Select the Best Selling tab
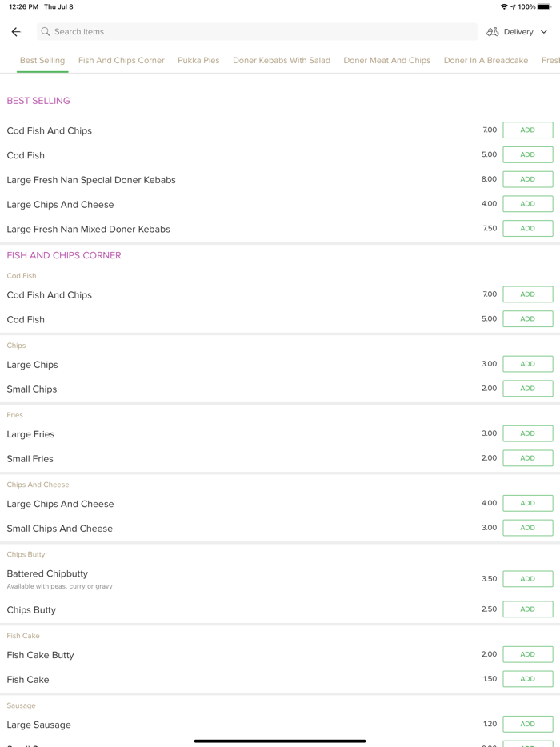 [42, 60]
